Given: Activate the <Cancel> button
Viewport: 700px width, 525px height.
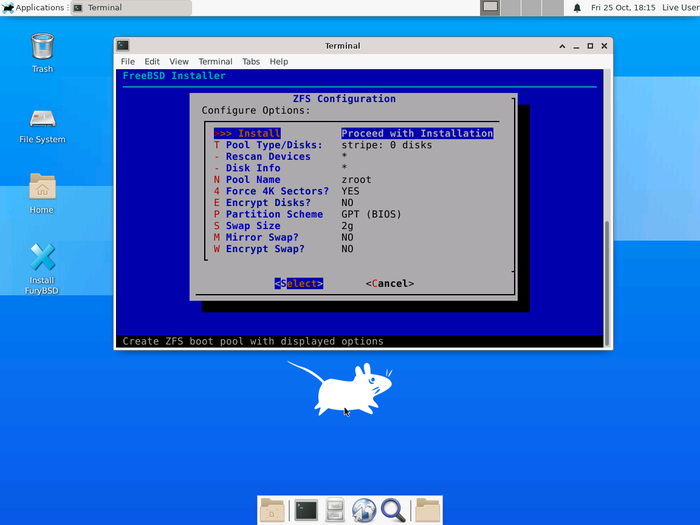Looking at the screenshot, I should [x=390, y=283].
